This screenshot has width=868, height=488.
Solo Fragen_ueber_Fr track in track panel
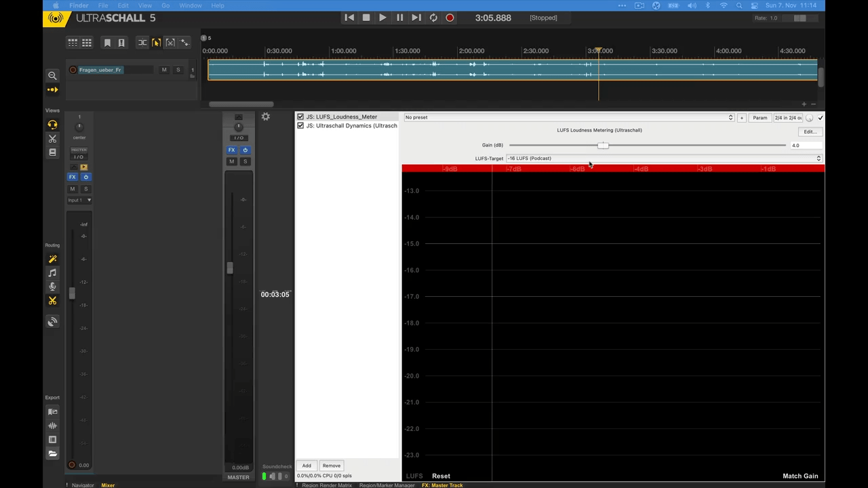coord(178,70)
